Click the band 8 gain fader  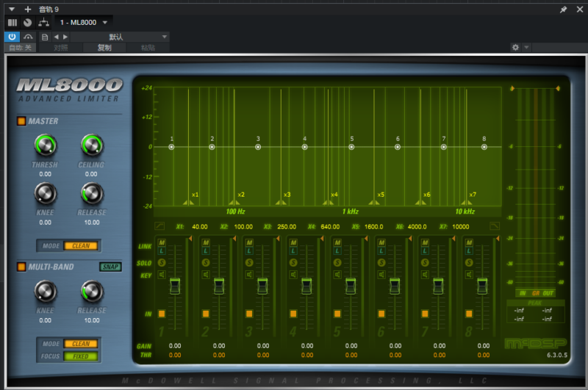[x=482, y=285]
